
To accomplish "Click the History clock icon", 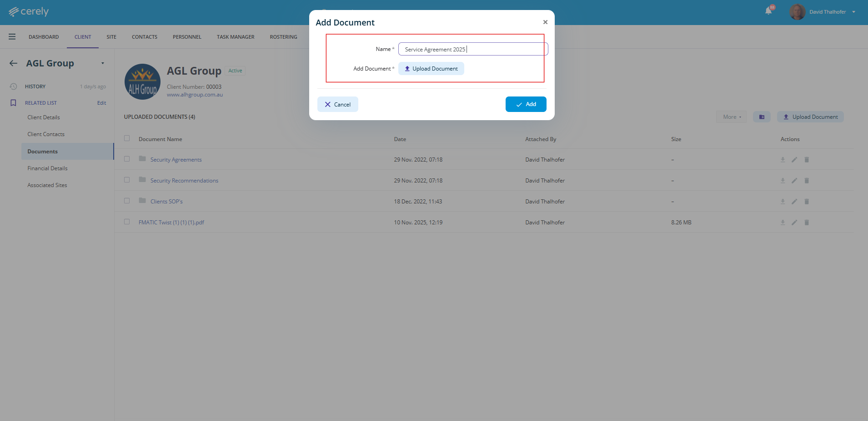I will click(x=13, y=86).
